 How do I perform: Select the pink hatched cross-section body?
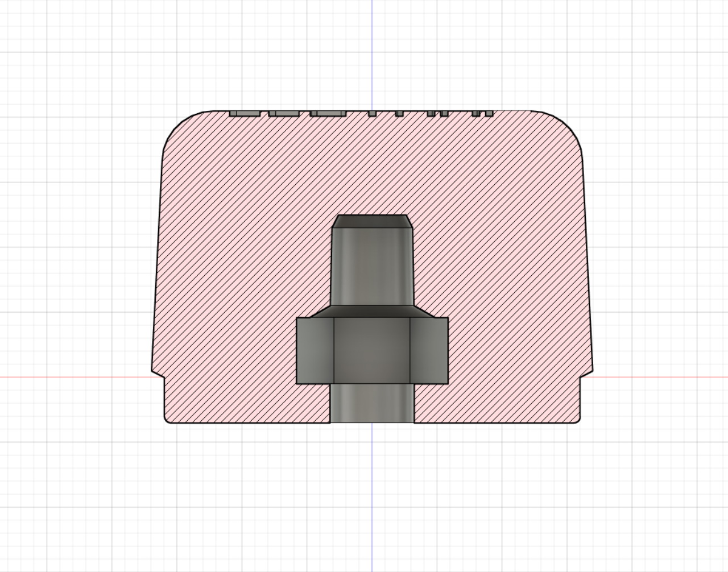(227, 256)
